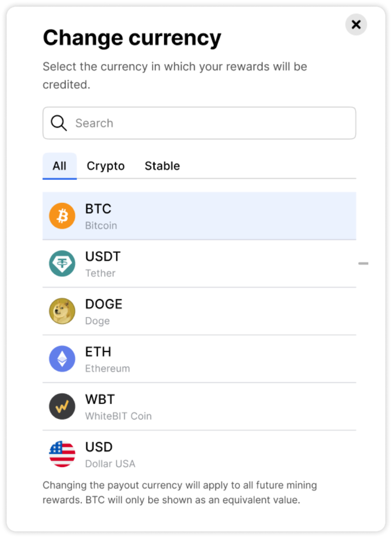Click the green Tether logo icon
The width and height of the screenshot is (392, 538).
62,264
